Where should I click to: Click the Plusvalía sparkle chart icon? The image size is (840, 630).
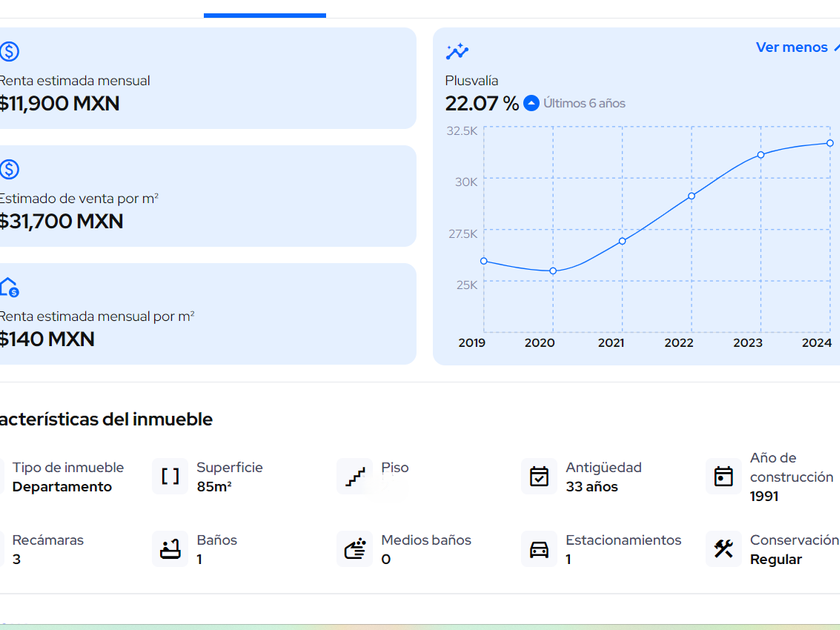coord(457,52)
